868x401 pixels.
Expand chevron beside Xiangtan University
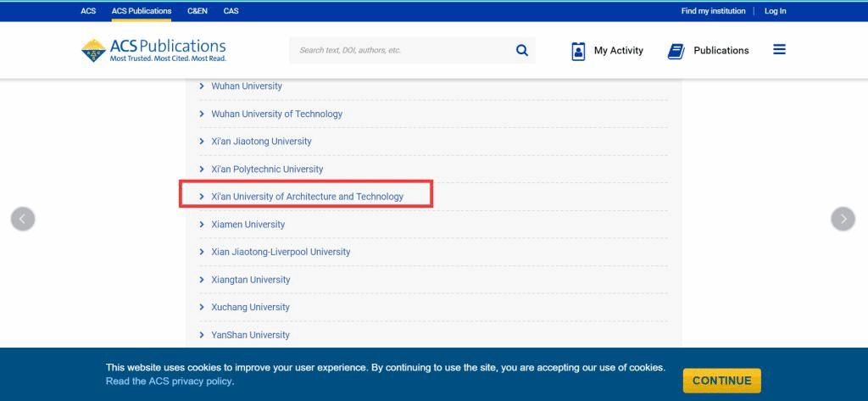click(202, 280)
